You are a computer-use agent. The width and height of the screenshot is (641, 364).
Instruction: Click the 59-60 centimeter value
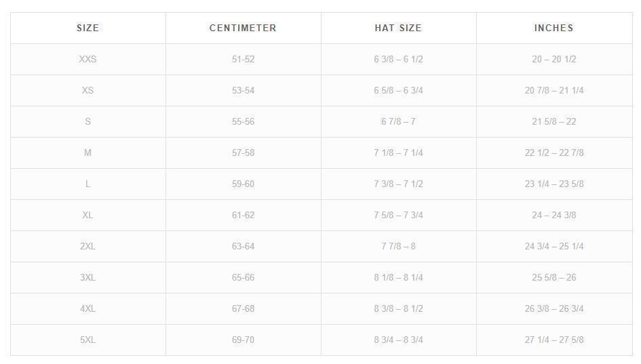pos(243,184)
